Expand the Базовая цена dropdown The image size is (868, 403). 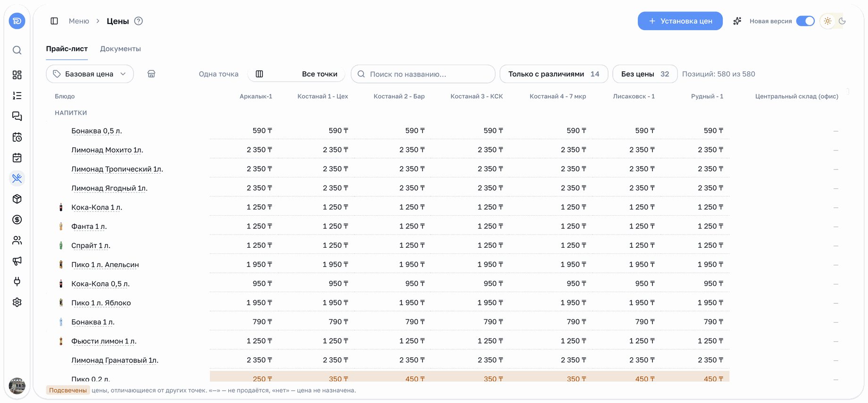point(90,74)
